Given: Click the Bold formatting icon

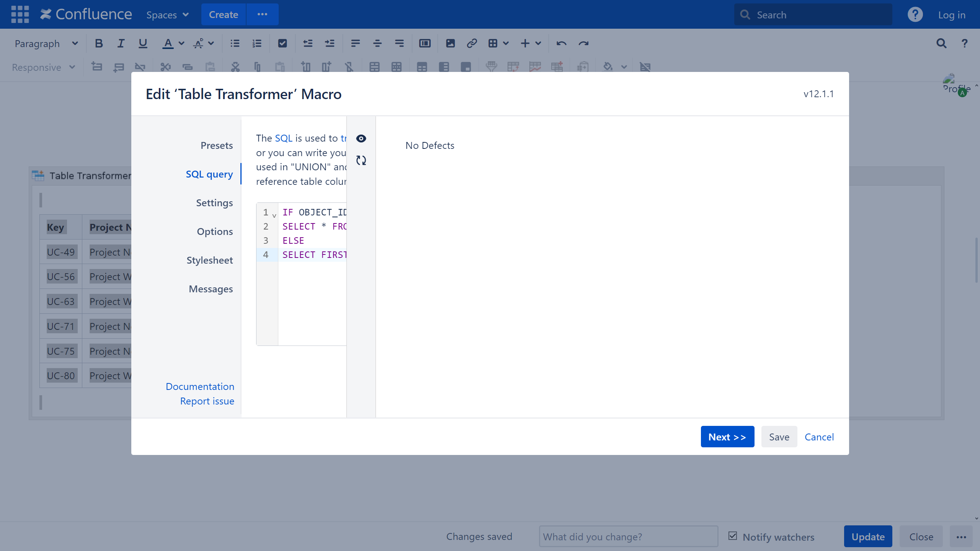Looking at the screenshot, I should pyautogui.click(x=99, y=43).
